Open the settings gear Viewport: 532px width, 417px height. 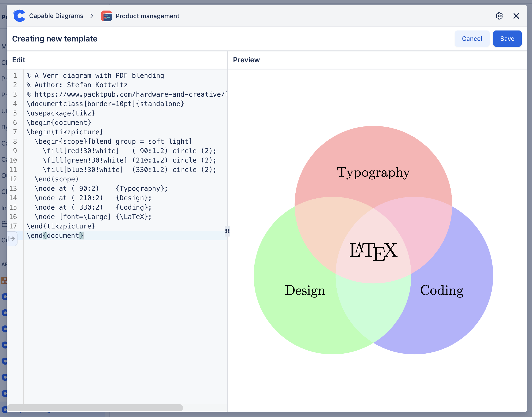click(499, 16)
